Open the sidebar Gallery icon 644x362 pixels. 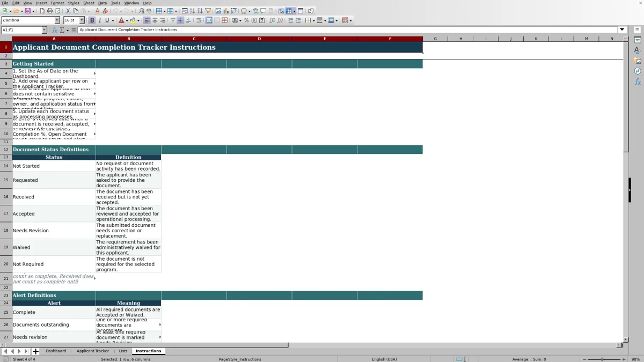[x=638, y=61]
